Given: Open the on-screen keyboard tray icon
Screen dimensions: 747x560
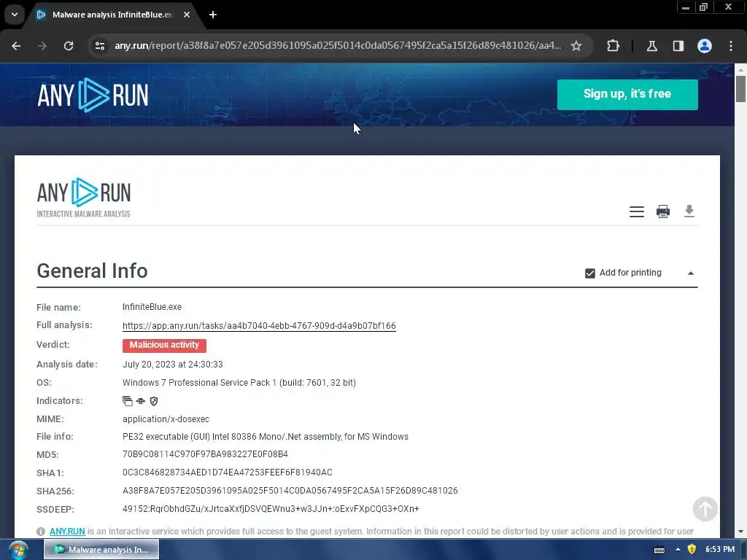Looking at the screenshot, I should coord(659,550).
